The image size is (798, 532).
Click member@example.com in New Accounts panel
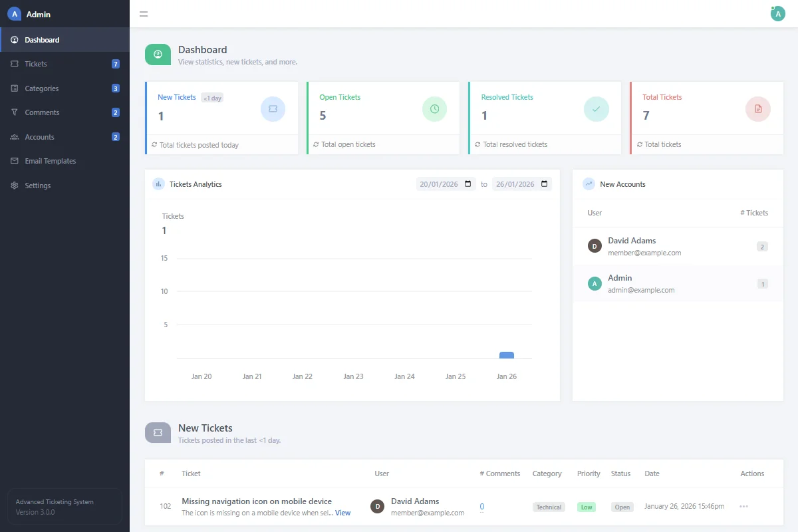pyautogui.click(x=644, y=253)
